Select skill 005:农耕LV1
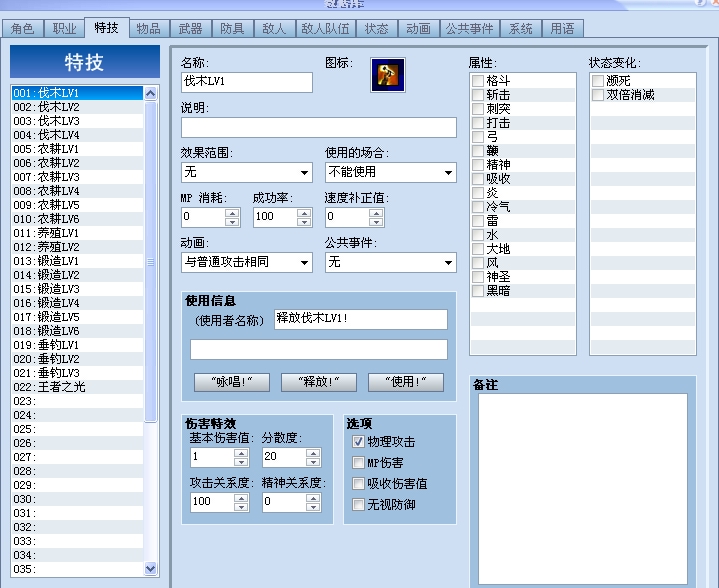Image resolution: width=719 pixels, height=588 pixels. click(77, 149)
